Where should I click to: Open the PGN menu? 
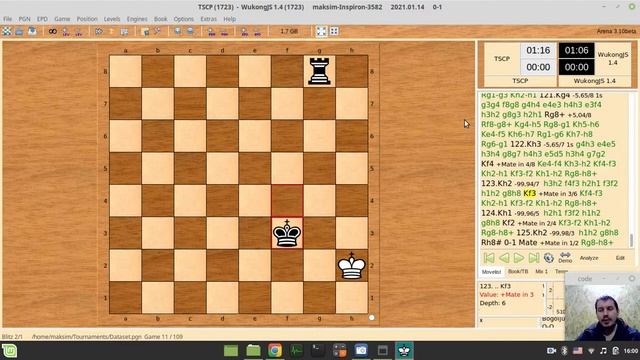(24, 19)
